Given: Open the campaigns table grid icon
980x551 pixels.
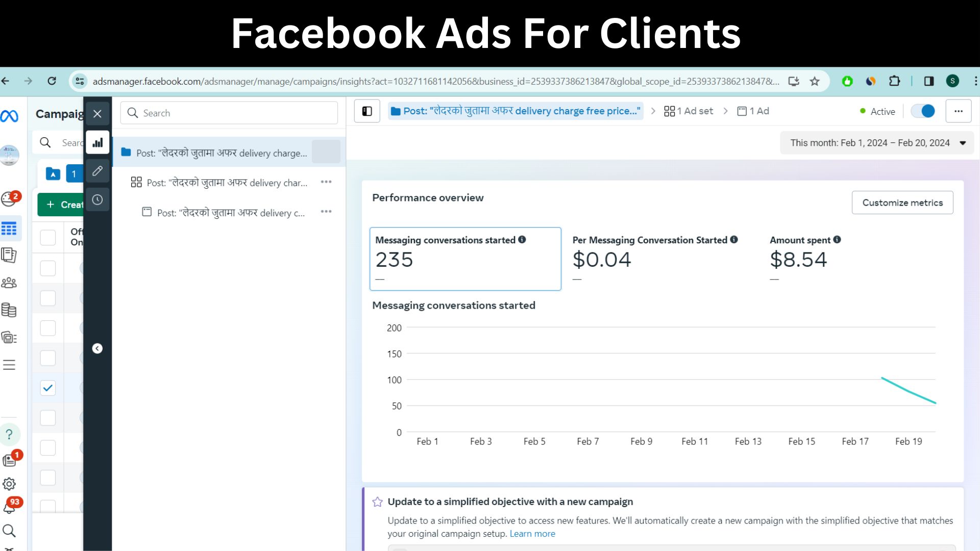Looking at the screenshot, I should (9, 229).
